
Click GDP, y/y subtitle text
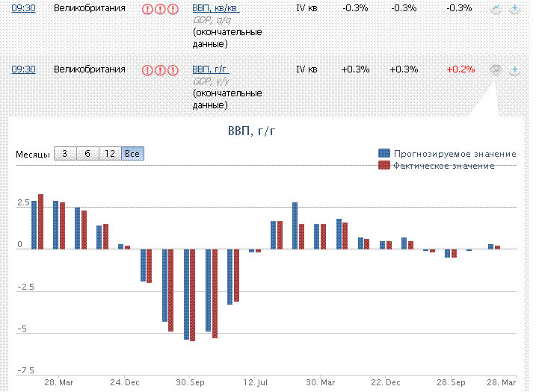(212, 82)
